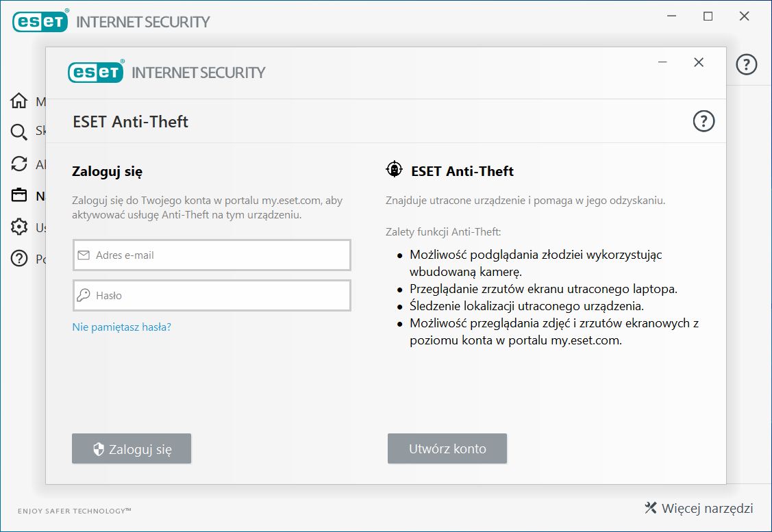This screenshot has width=772, height=532.
Task: Click the ESET logo in the dialog
Action: [95, 72]
